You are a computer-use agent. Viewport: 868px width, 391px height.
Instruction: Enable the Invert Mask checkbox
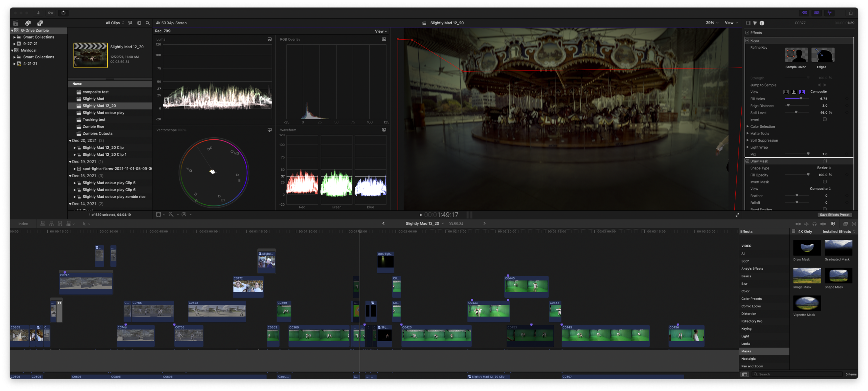825,182
